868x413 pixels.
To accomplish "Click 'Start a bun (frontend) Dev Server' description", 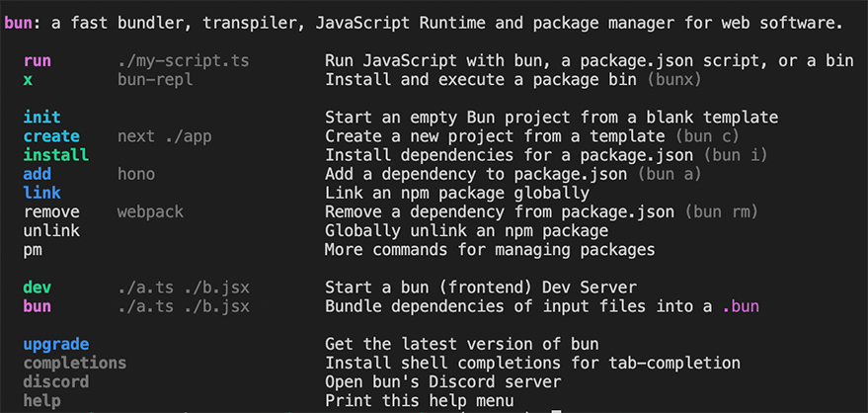I will (x=481, y=288).
